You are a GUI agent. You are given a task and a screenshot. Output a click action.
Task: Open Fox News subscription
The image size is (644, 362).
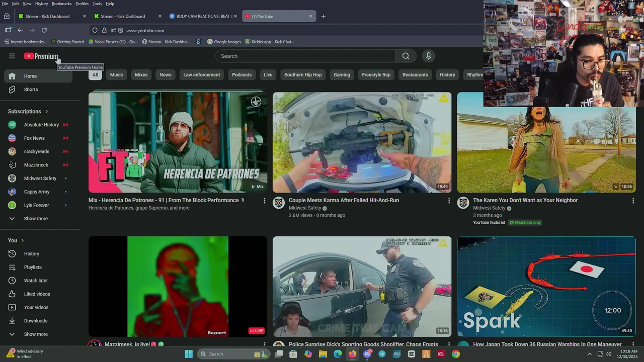click(38, 138)
